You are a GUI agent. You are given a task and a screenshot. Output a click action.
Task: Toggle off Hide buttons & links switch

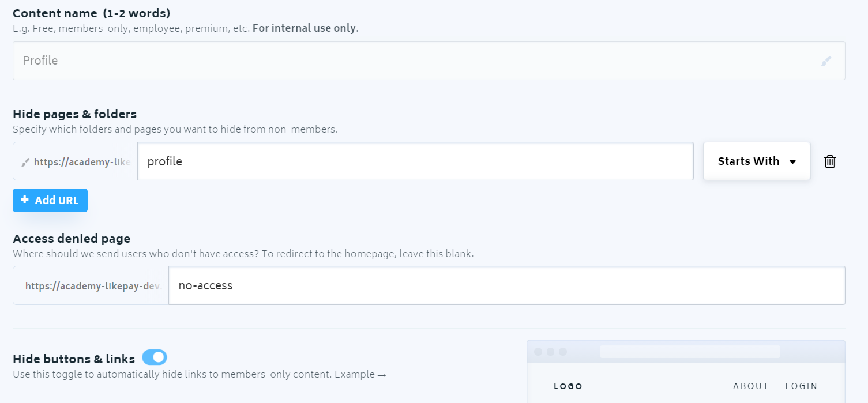click(x=155, y=357)
